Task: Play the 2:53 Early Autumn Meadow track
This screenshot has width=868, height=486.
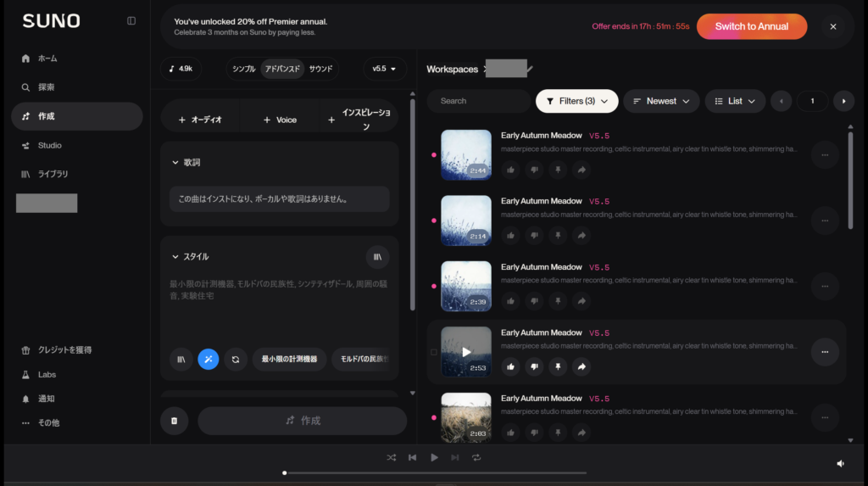Action: click(x=466, y=352)
